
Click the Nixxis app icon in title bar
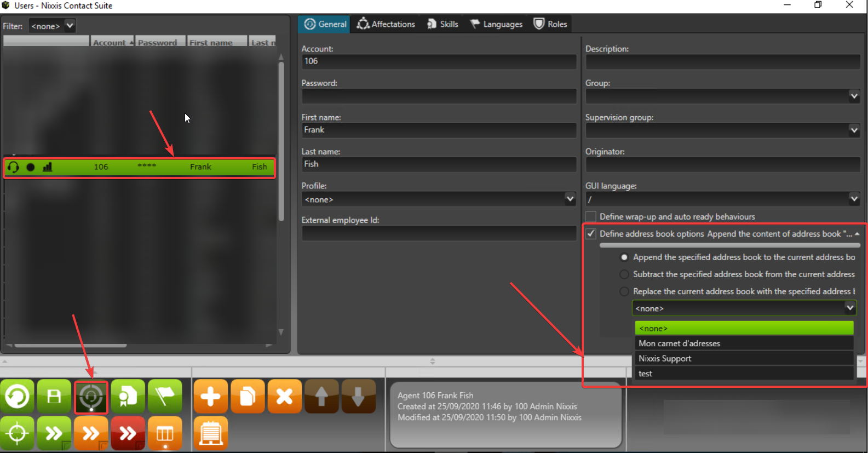[x=6, y=5]
